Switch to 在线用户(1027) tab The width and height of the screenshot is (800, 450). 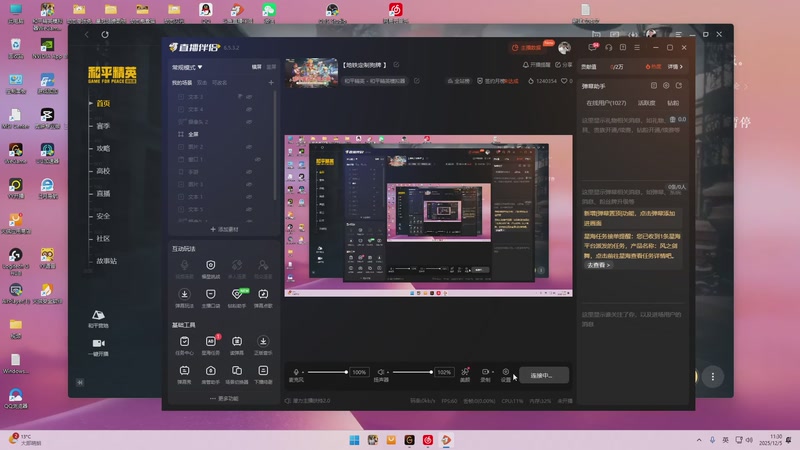click(x=606, y=103)
